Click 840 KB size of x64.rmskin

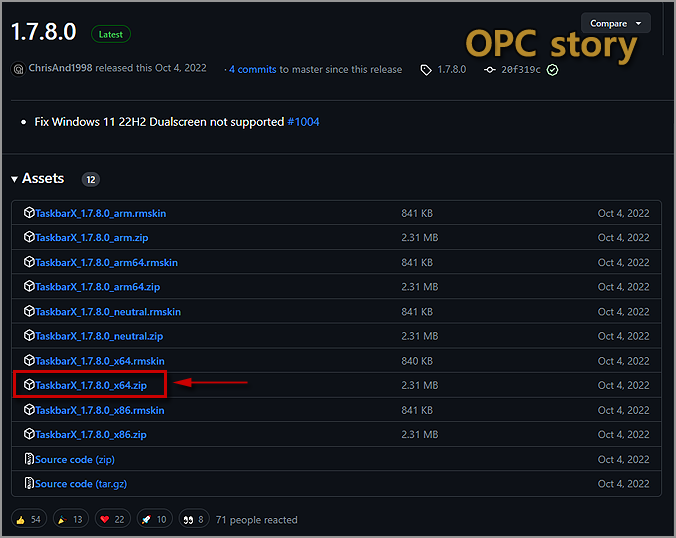pyautogui.click(x=417, y=361)
